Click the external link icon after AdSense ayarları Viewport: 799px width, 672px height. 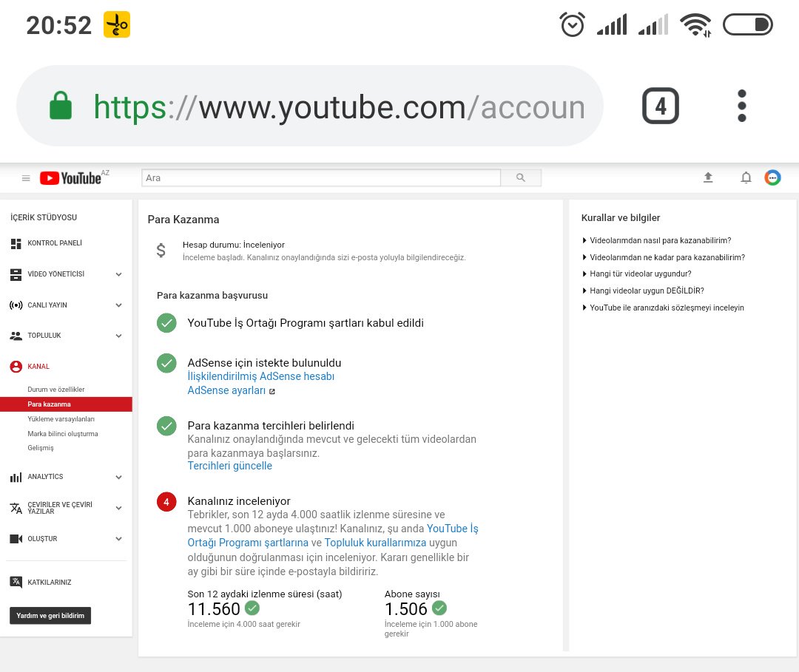pos(272,392)
